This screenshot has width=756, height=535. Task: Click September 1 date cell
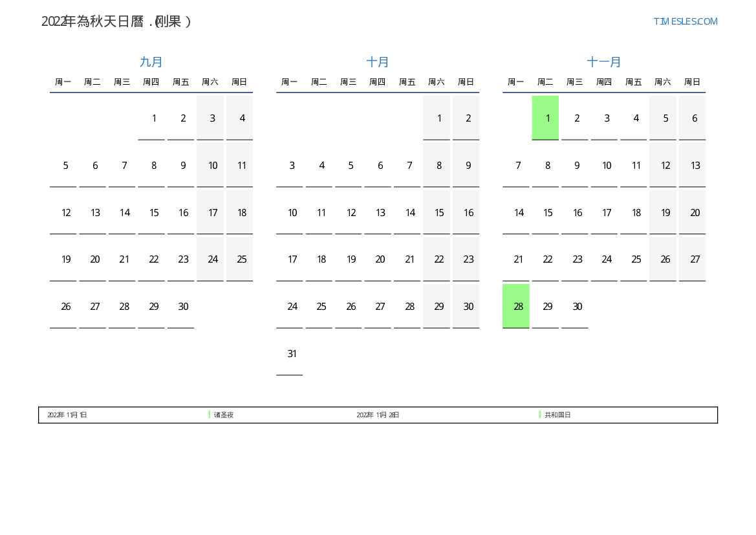[x=154, y=118]
